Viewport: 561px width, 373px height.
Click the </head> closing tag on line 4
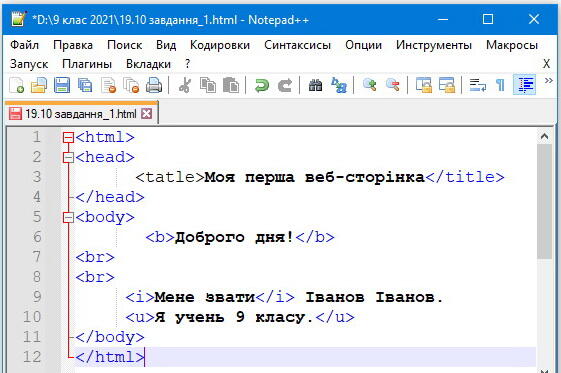110,197
